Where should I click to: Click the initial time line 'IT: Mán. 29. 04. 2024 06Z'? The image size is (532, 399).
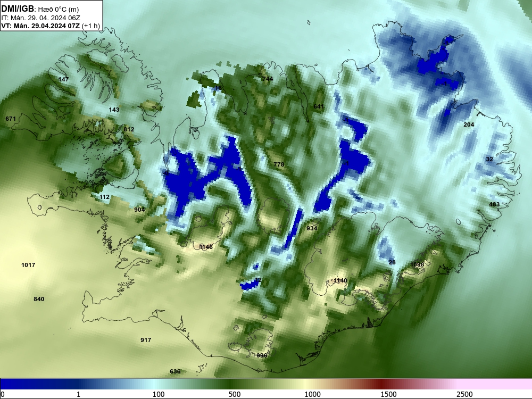click(x=41, y=18)
